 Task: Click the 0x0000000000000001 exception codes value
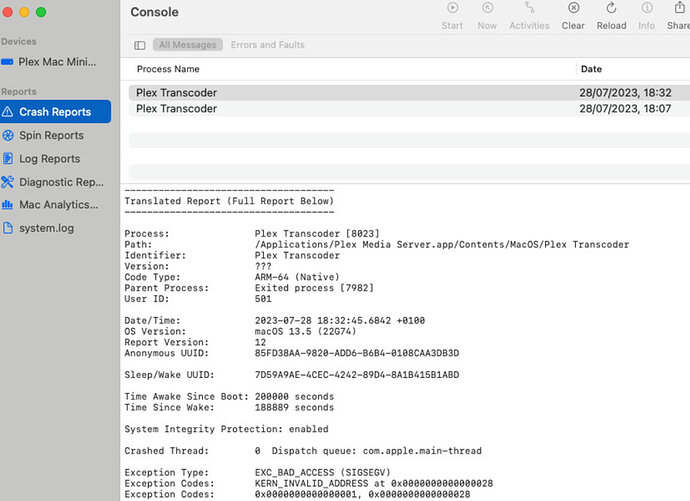(306, 494)
